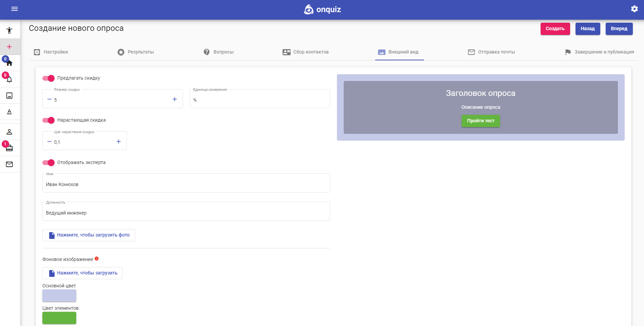Click the info icon next to Фоновое изображение
The height and width of the screenshot is (326, 644).
pos(97,259)
